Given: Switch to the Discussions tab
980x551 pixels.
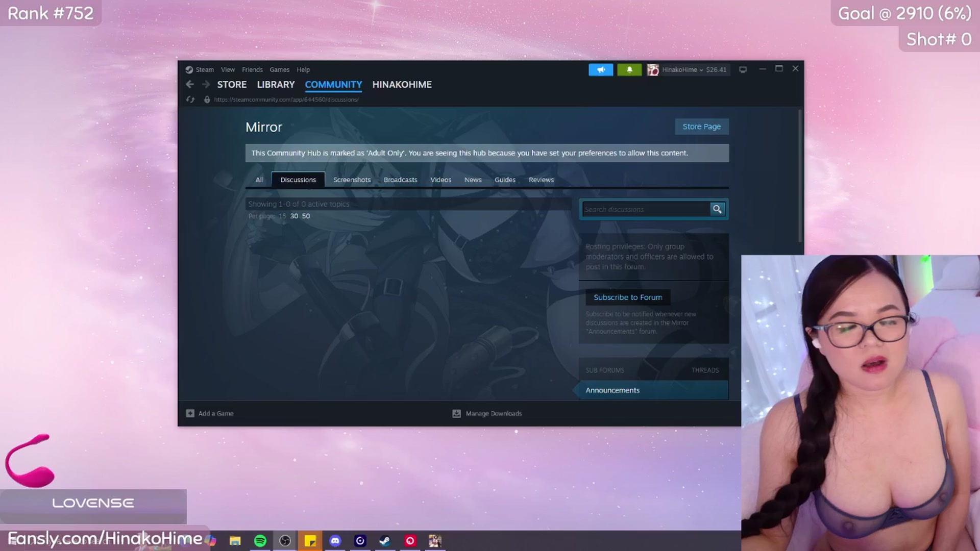Looking at the screenshot, I should (298, 180).
